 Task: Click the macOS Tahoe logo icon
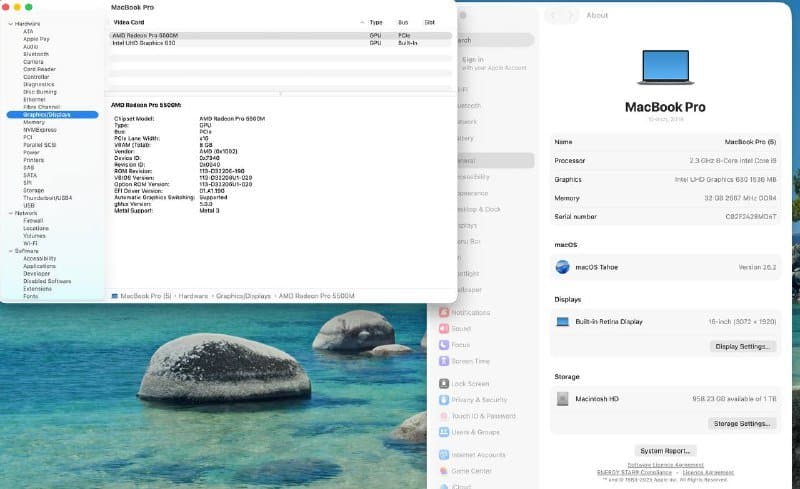(x=562, y=267)
